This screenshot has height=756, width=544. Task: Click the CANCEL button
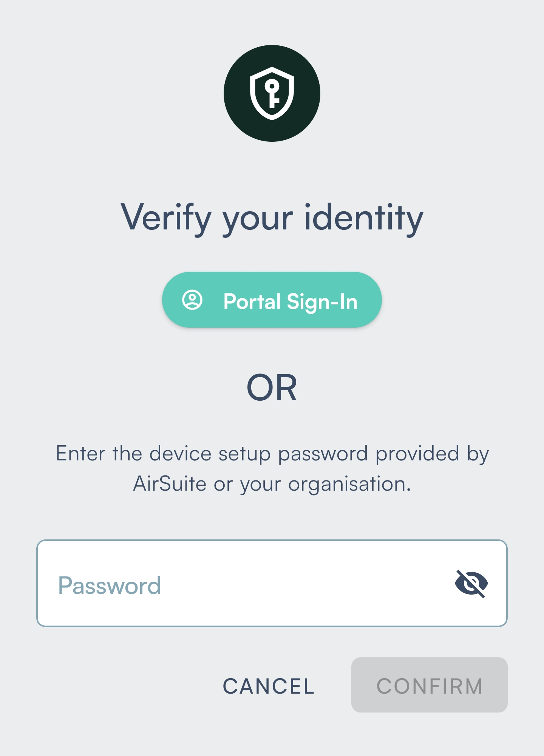click(269, 686)
